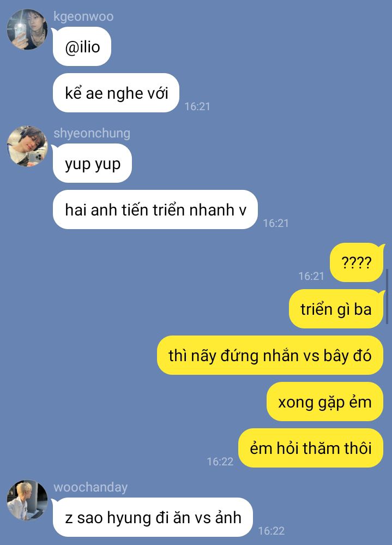Select the 'triển gì ba' message
The image size is (392, 545).
pos(336,309)
